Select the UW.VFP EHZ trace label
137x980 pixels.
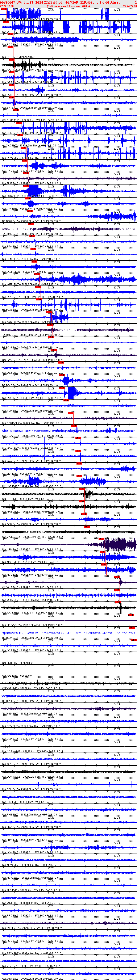click(x=31, y=208)
